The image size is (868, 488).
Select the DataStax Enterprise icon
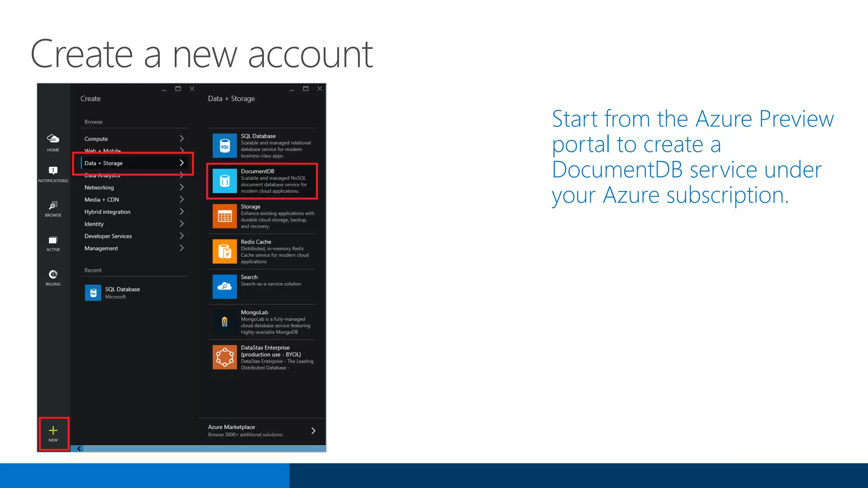point(225,357)
